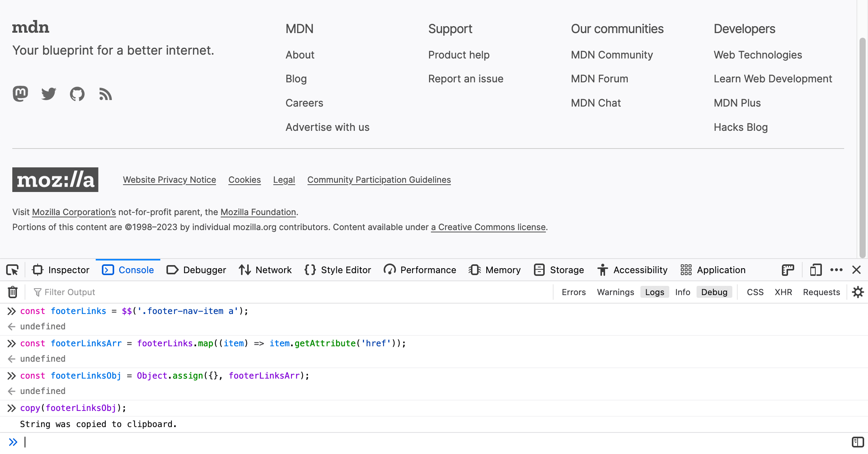Open the RSS feed icon
Screen dimensions: 868x454
105,94
